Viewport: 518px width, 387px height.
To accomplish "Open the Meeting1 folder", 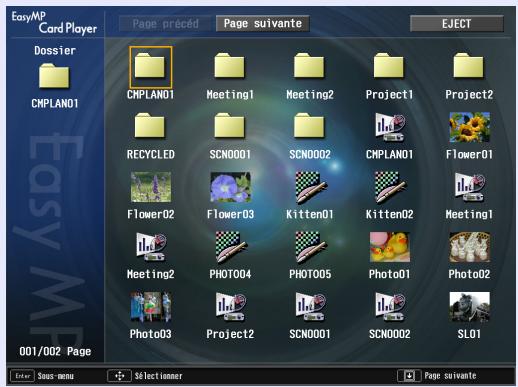I will pyautogui.click(x=230, y=66).
